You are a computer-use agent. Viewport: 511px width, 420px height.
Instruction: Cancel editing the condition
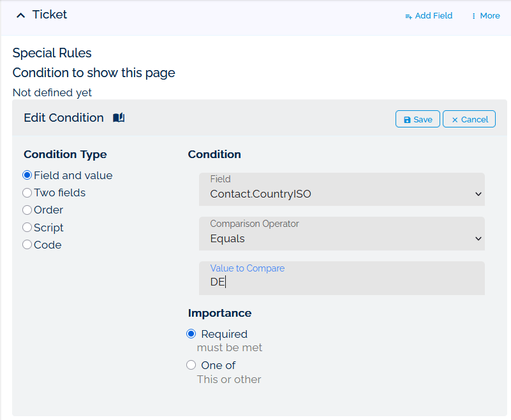469,119
